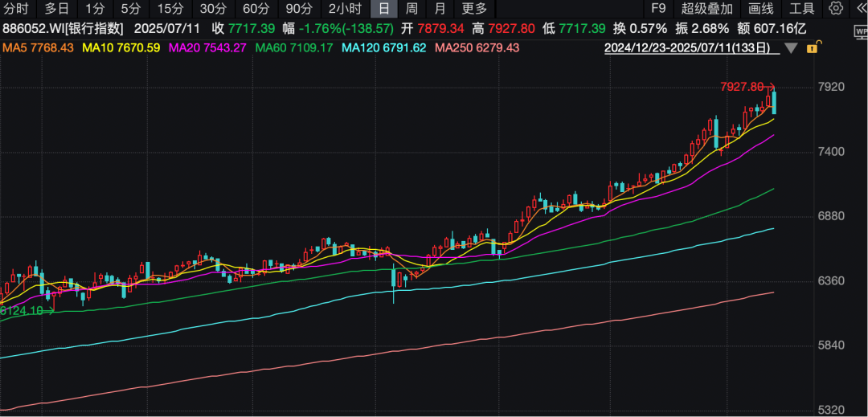
Task: Click the 7927.80 high price marker
Action: (x=741, y=87)
